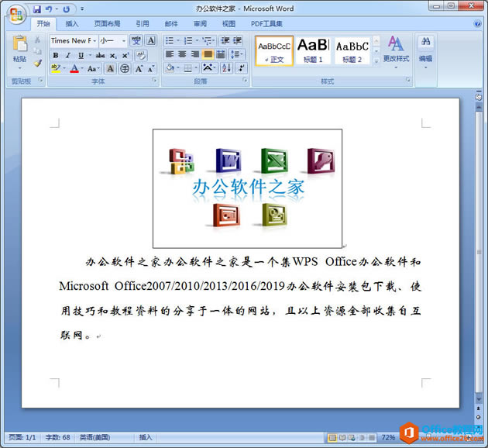Screen dimensions: 488x448
Task: Click the 页面: 1/1 status indicator
Action: click(x=22, y=438)
